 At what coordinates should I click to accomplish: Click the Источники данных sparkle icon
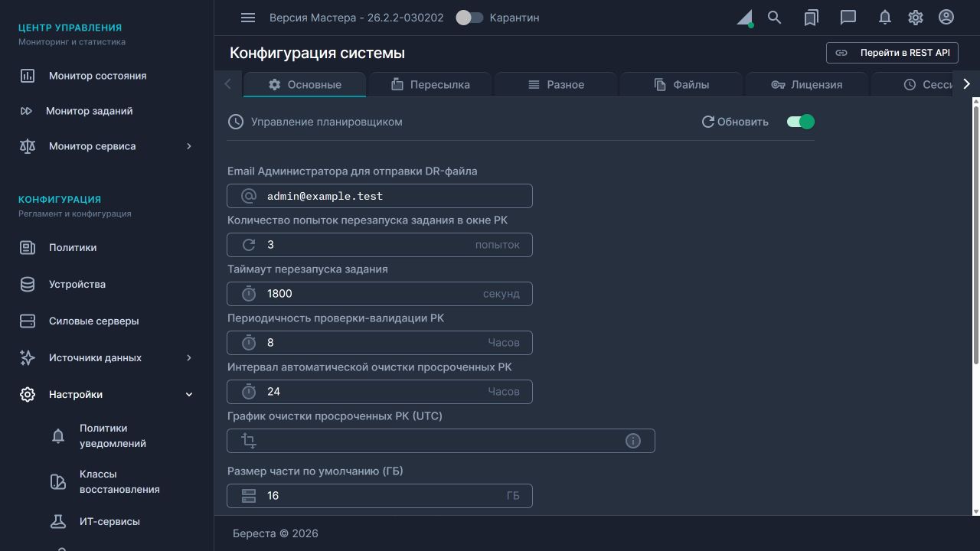[x=28, y=357]
